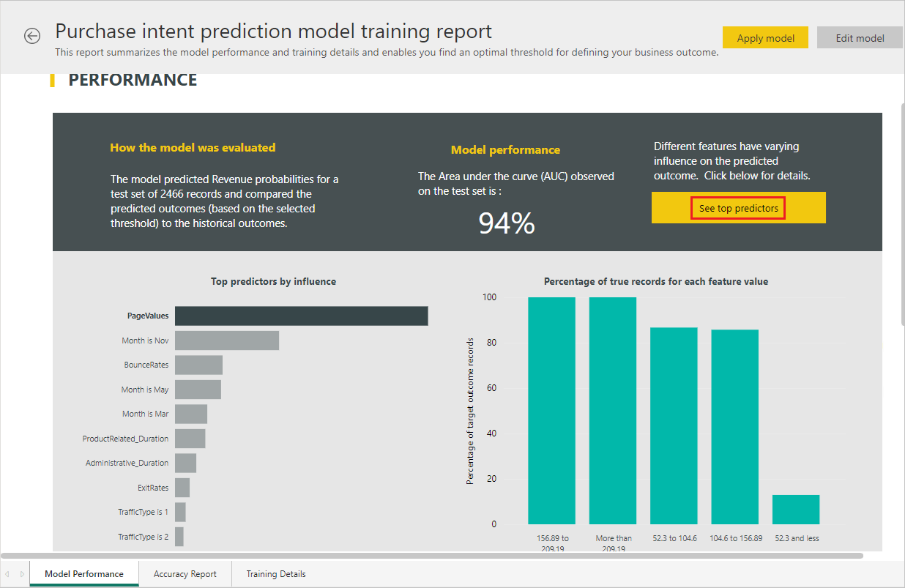This screenshot has height=588, width=905.
Task: Select the ProductRelated_Duration predictor bar
Action: (x=190, y=439)
